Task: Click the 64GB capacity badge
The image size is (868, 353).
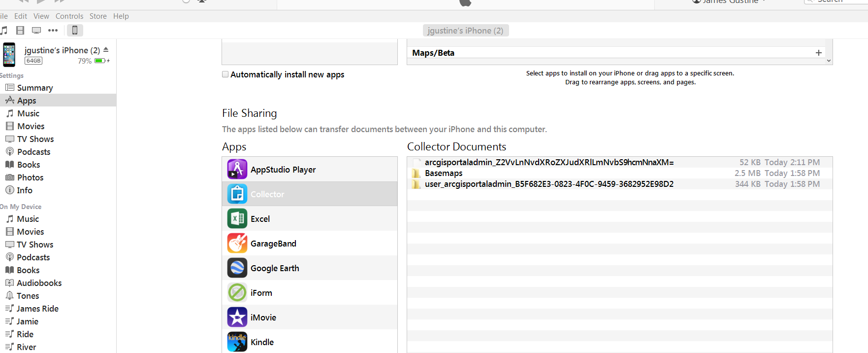Action: (33, 61)
